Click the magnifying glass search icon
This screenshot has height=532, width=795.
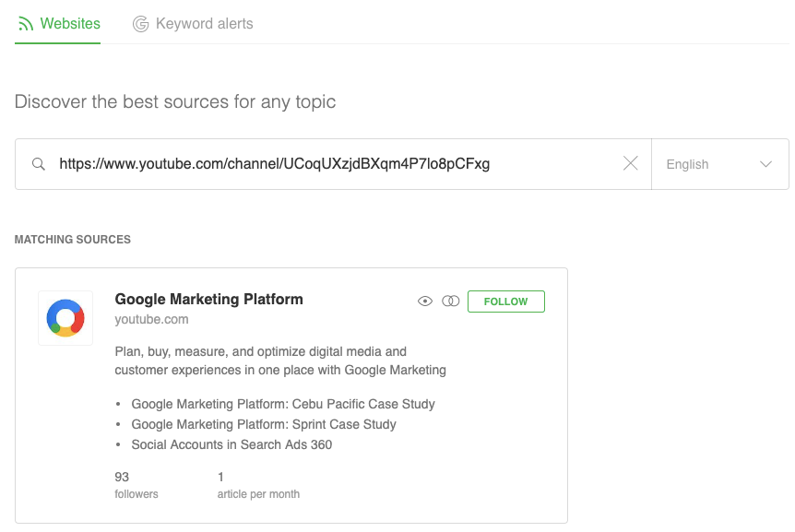(39, 164)
